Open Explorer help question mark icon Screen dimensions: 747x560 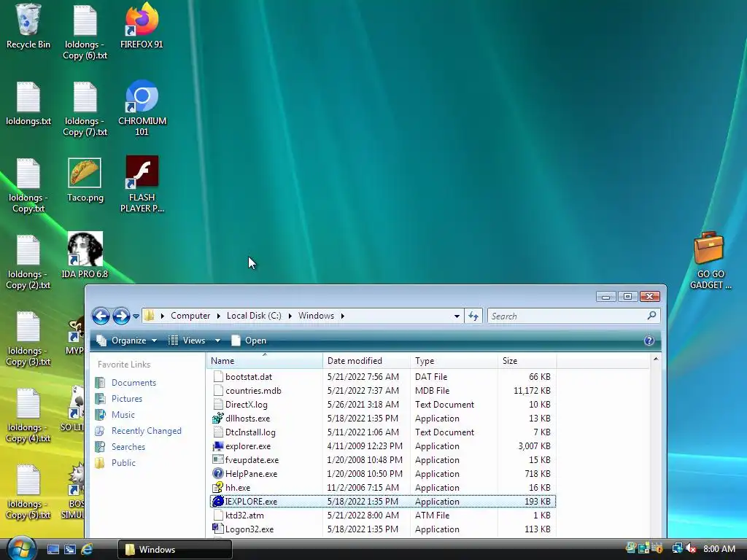(649, 341)
